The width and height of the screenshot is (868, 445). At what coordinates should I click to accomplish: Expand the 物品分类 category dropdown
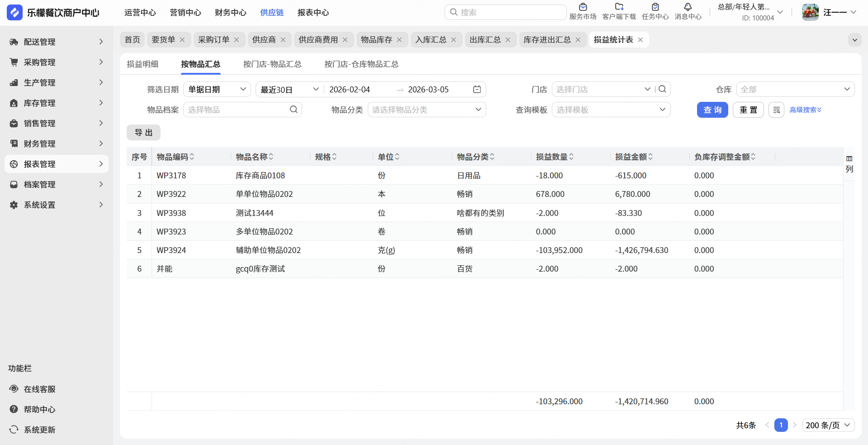coord(427,110)
